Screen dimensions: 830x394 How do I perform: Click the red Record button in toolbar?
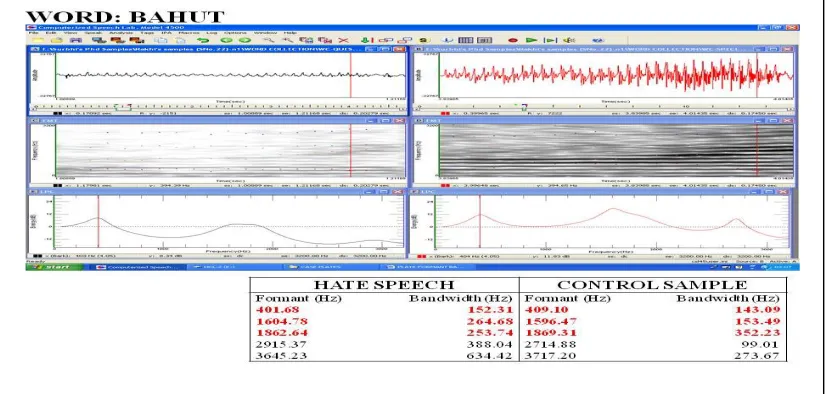[x=513, y=40]
